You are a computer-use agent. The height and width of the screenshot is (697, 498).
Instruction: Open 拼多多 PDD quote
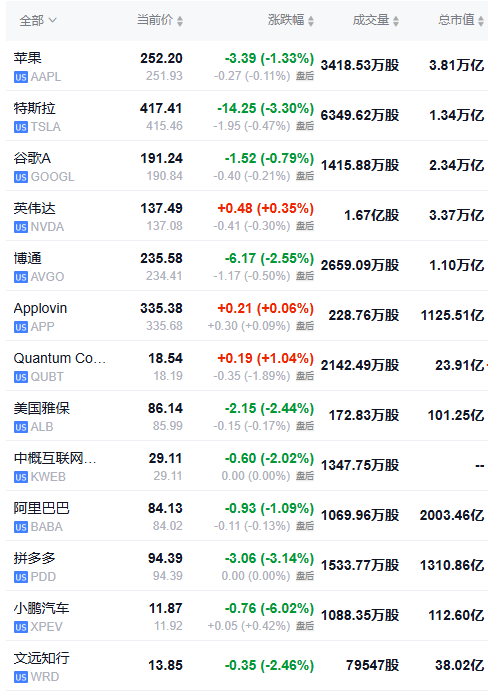point(247,566)
